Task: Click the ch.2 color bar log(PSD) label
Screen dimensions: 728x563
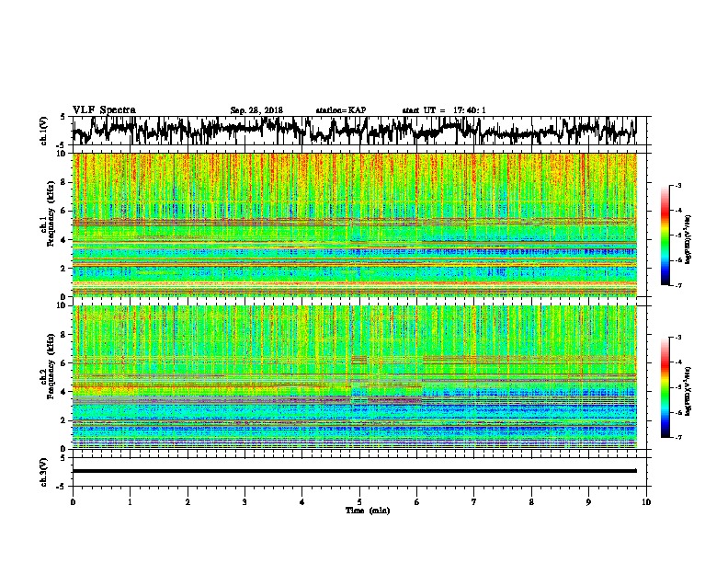Action: pos(688,391)
